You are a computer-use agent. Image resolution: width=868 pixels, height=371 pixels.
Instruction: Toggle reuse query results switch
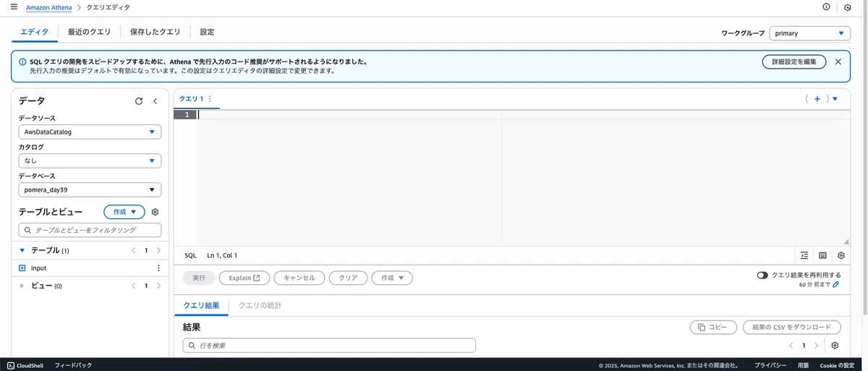(x=762, y=276)
